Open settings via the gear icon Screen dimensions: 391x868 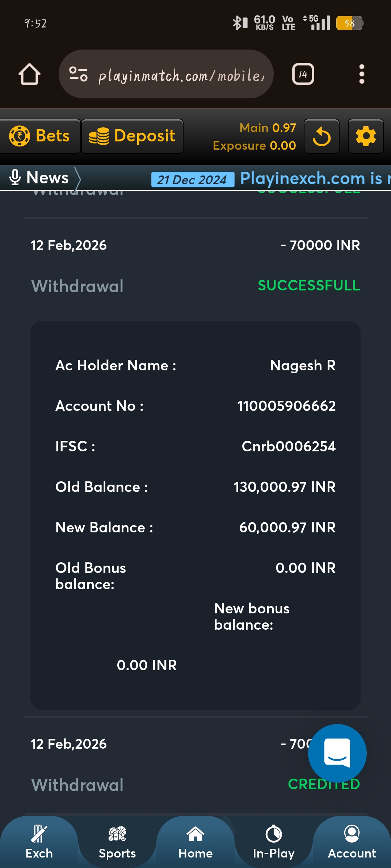tap(366, 137)
